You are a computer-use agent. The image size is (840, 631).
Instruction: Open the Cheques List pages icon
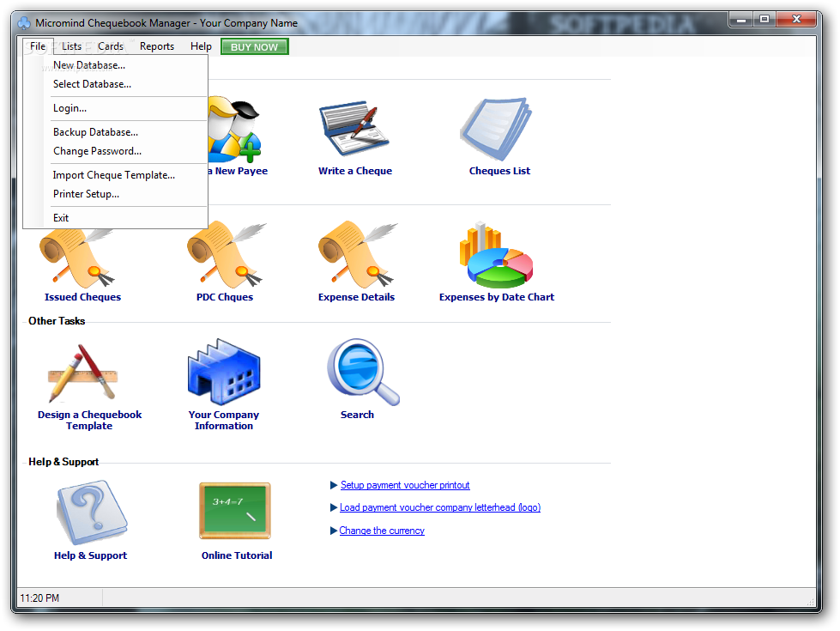pos(496,129)
